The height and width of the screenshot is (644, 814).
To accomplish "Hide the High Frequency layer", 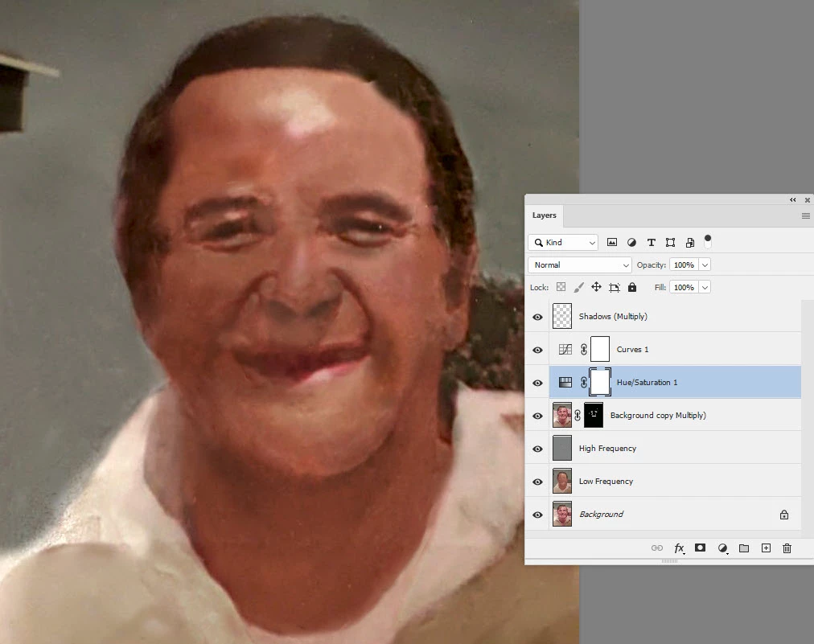I will pos(538,449).
